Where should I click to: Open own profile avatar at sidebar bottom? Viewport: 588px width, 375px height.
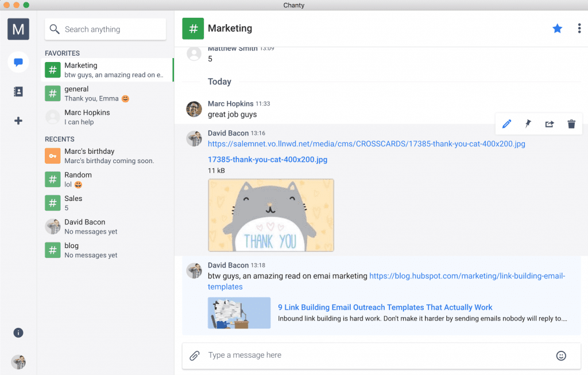(x=18, y=362)
